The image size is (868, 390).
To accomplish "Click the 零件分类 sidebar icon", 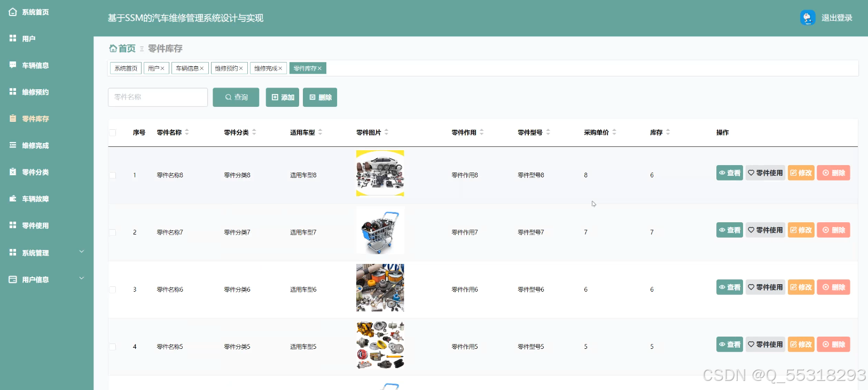I will coord(13,172).
